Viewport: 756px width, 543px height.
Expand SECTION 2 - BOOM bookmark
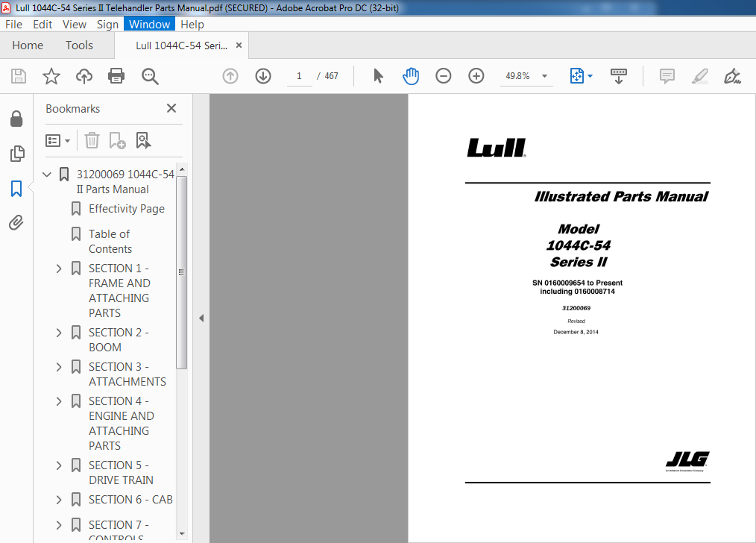click(x=59, y=333)
